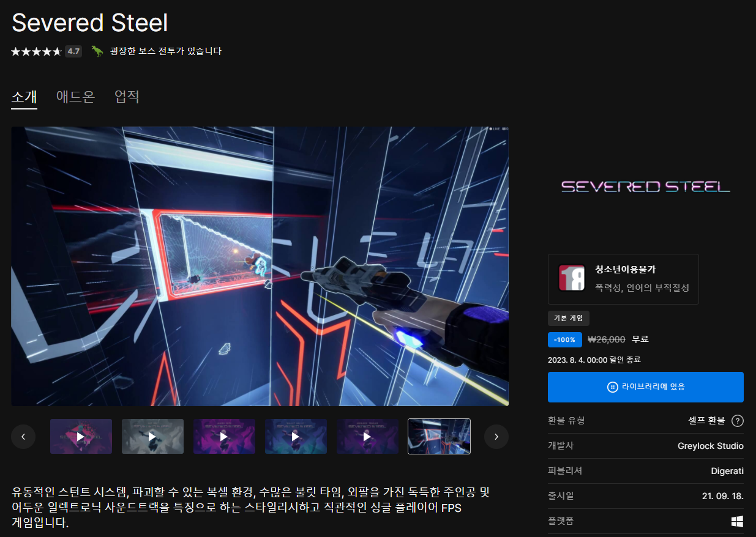Click the 21. 09. 18. release date
Viewport: 756px width, 537px height.
coord(723,496)
